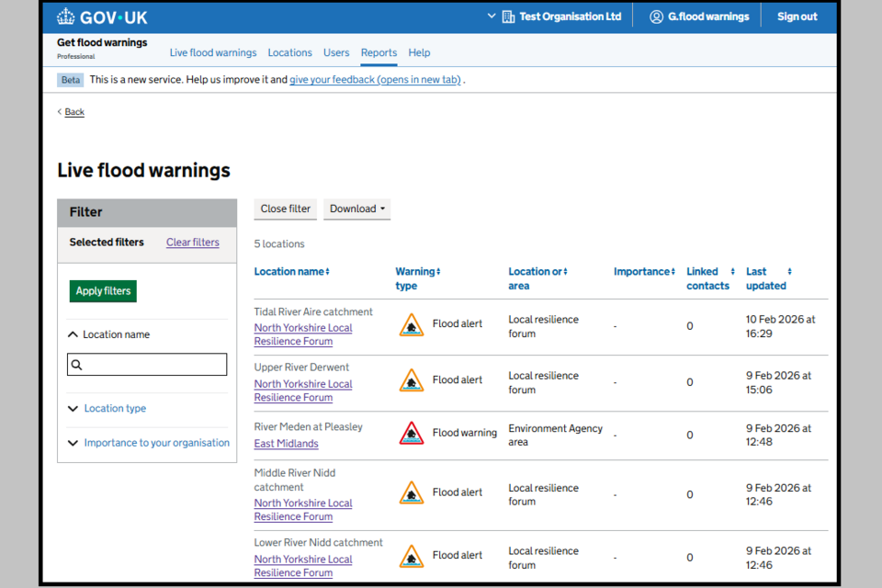Click flood alert icon for Tidal River Aire
Image resolution: width=882 pixels, height=588 pixels.
click(412, 324)
